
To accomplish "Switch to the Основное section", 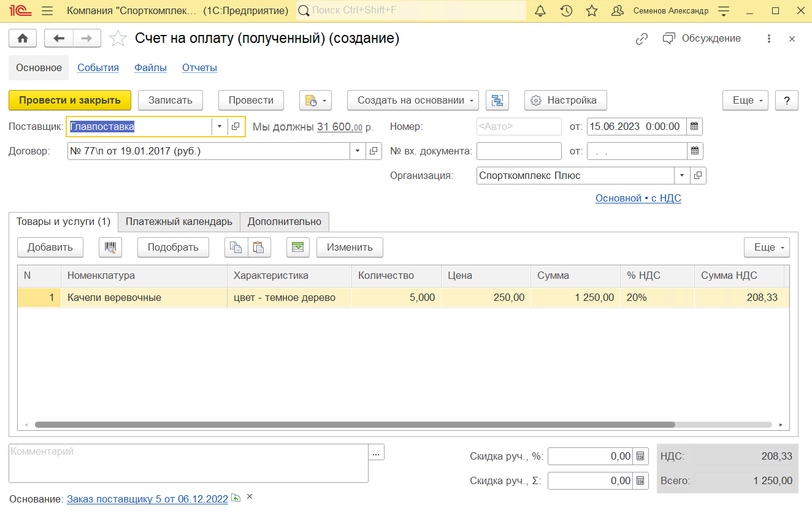I will coord(39,68).
